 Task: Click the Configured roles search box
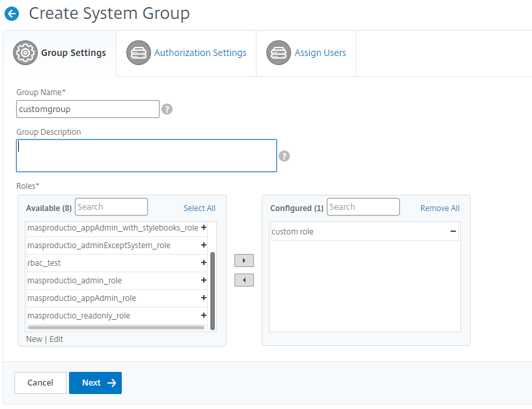click(x=363, y=206)
